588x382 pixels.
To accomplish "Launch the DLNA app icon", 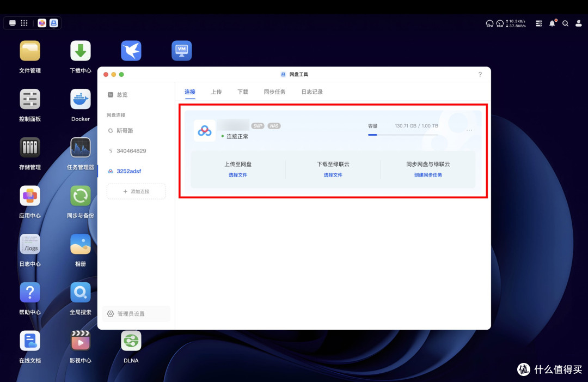I will point(131,341).
